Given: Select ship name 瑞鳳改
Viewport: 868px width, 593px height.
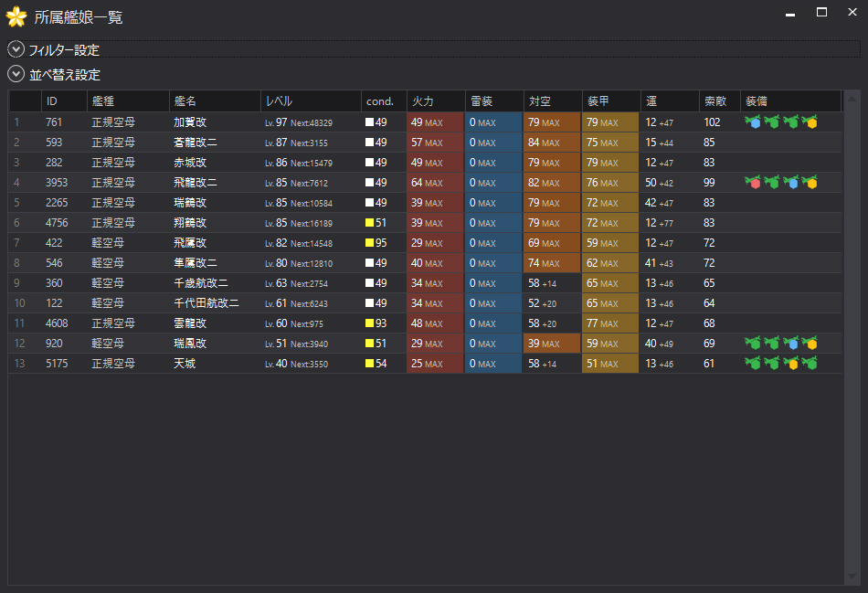Looking at the screenshot, I should [x=190, y=344].
